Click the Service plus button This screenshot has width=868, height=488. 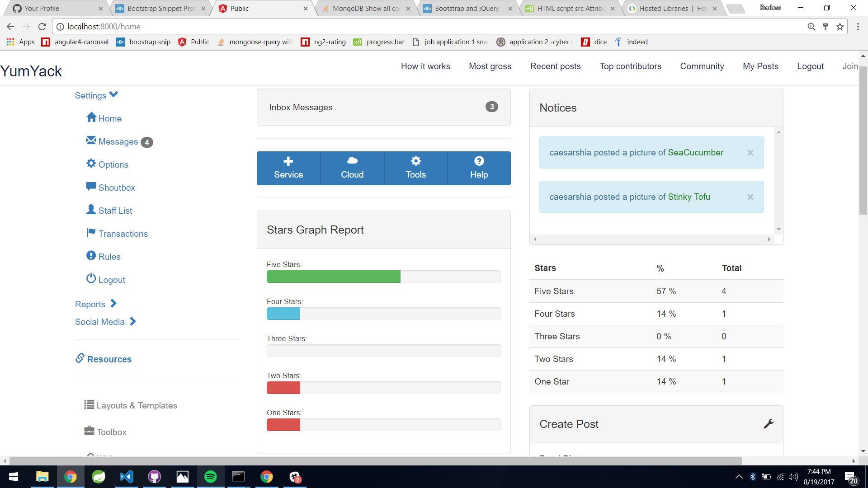288,168
